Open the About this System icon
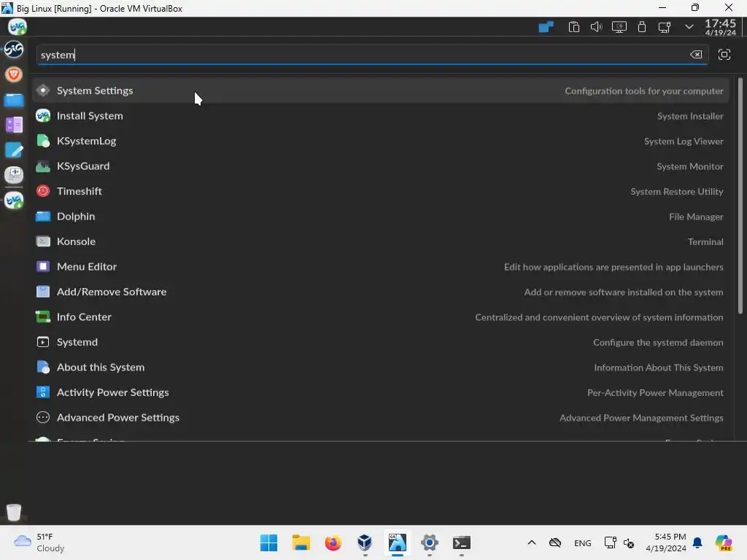 click(43, 367)
